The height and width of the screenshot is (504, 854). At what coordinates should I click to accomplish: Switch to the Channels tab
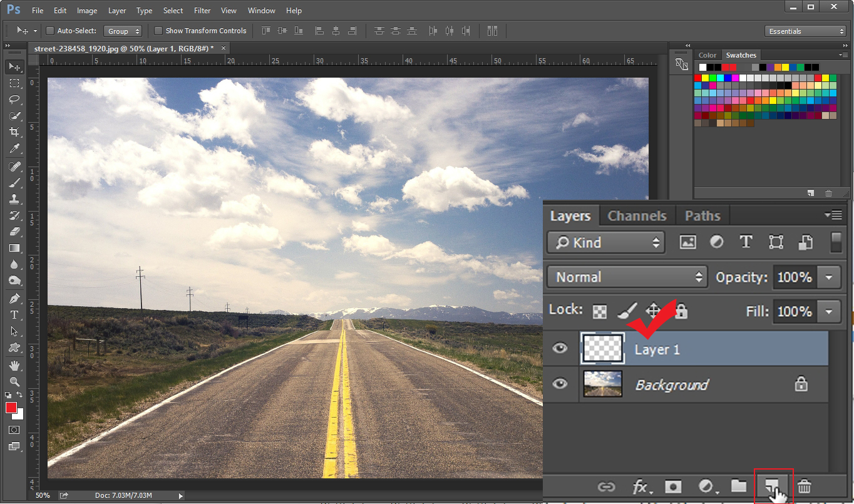[x=637, y=215]
